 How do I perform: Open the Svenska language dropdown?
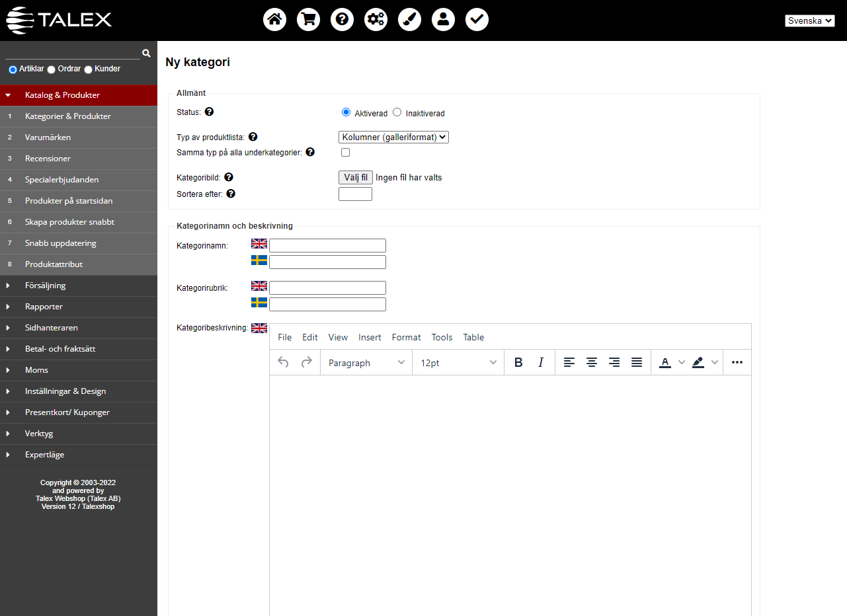pos(810,20)
